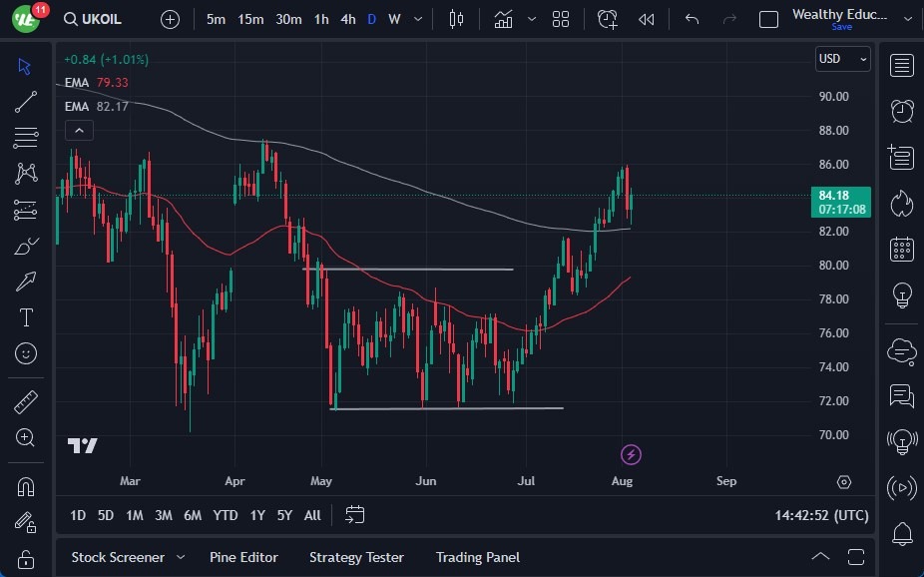Click the Save button
This screenshot has width=924, height=577.
(x=843, y=27)
